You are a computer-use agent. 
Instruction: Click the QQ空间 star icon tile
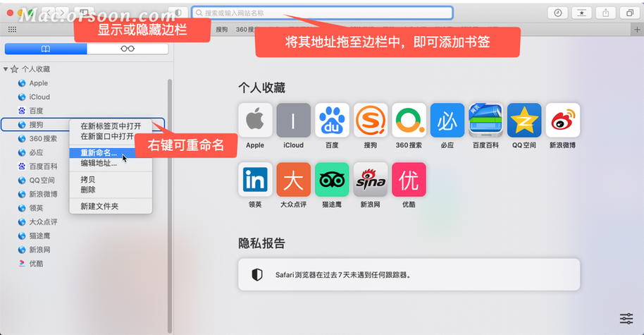coord(524,121)
